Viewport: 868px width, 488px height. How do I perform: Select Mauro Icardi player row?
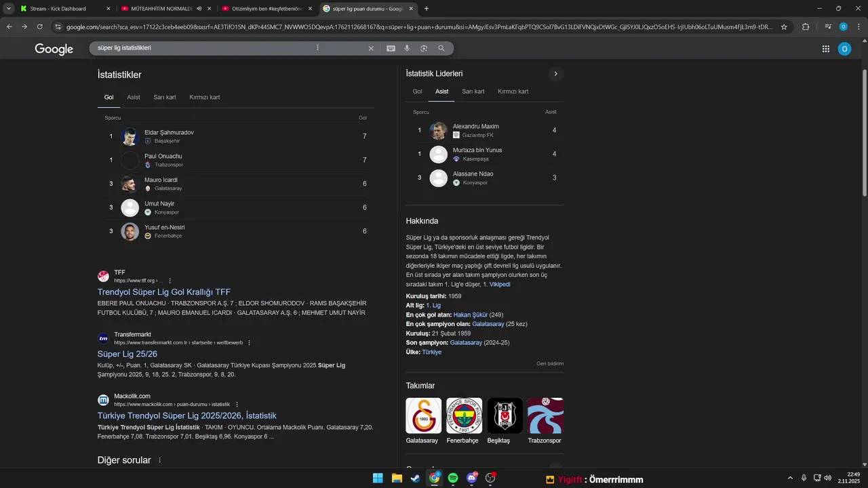236,184
